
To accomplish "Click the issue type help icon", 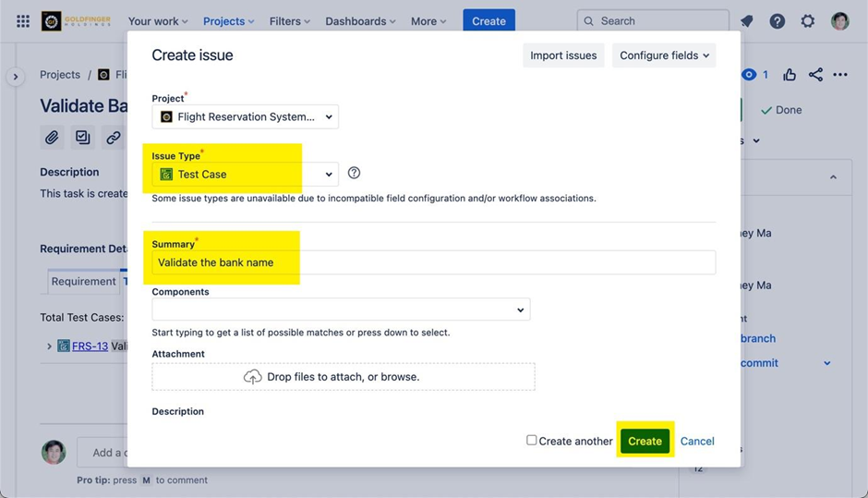I will coord(354,173).
